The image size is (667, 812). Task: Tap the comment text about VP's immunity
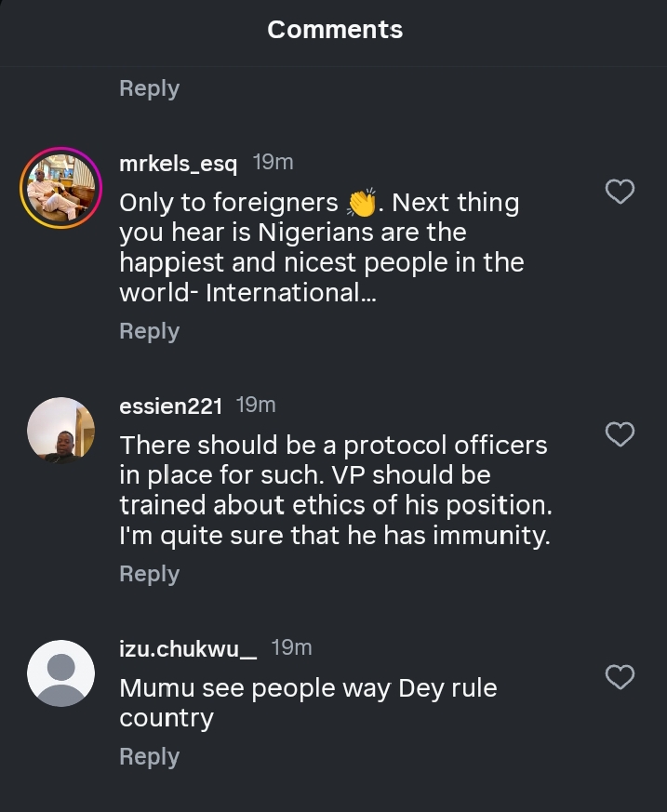coord(335,490)
